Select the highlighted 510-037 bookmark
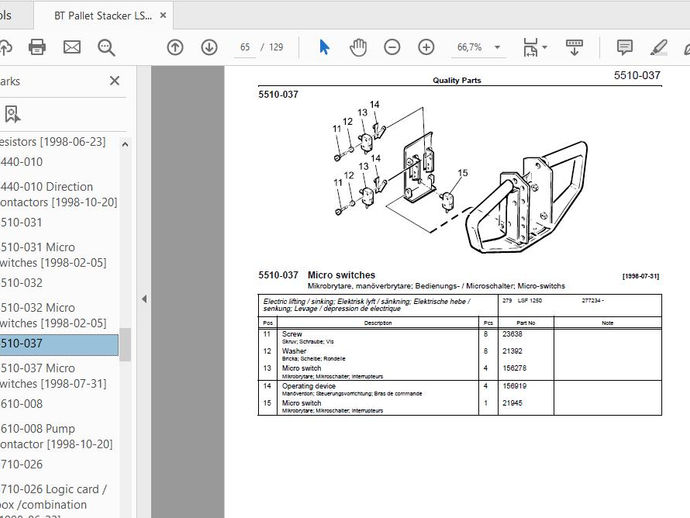 click(x=59, y=343)
